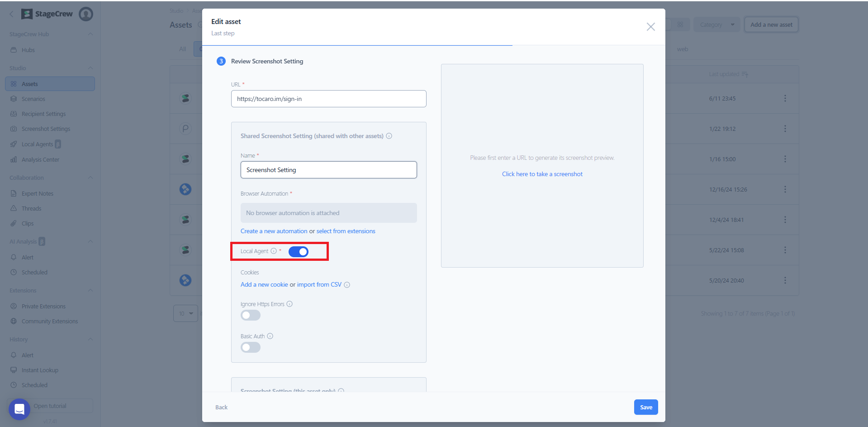This screenshot has height=427, width=868.
Task: Open the chat support bubble icon
Action: tap(19, 409)
